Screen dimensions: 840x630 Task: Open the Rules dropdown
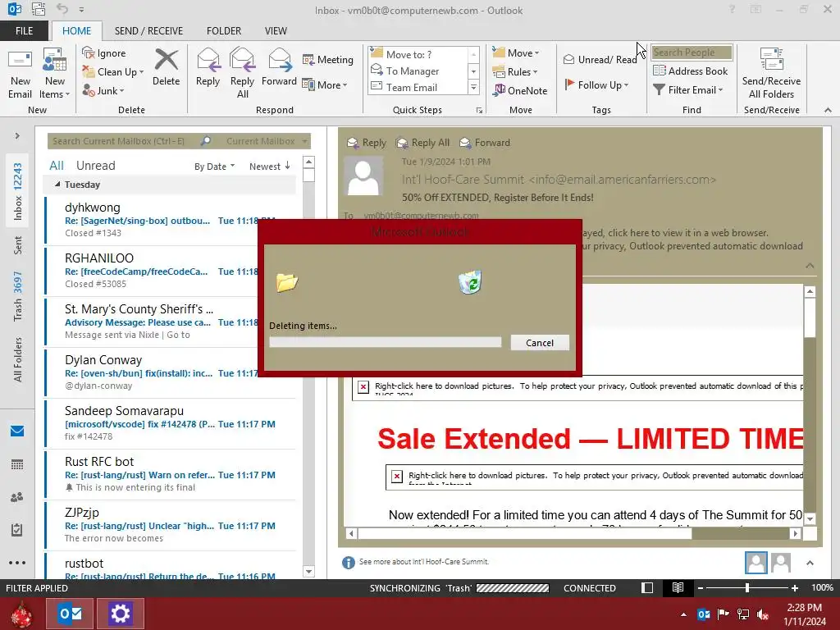point(514,71)
